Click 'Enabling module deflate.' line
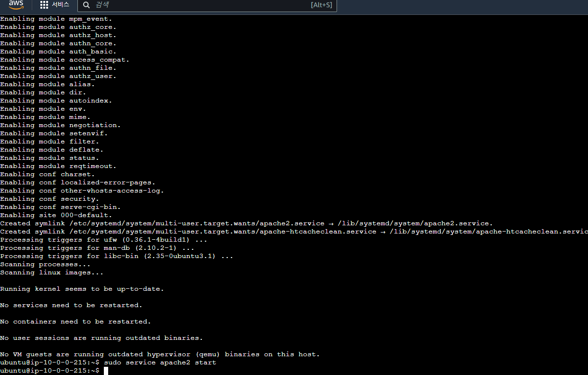 click(52, 150)
